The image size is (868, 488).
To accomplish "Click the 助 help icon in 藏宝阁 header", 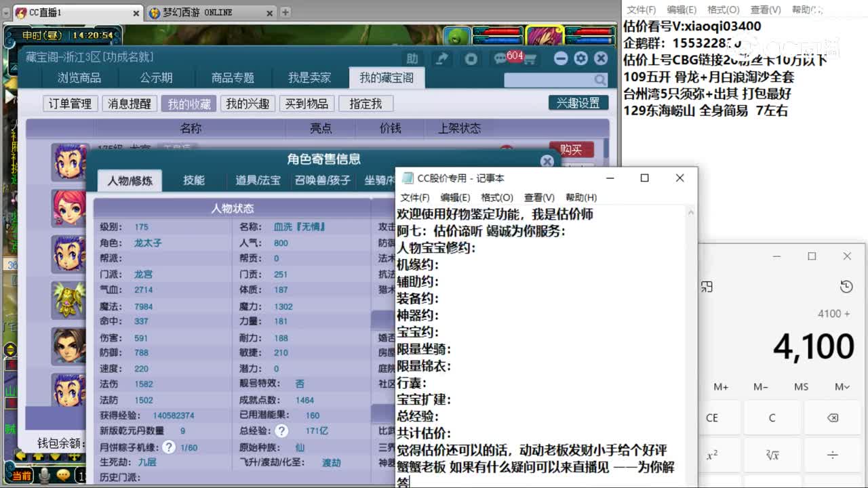I will tap(412, 59).
